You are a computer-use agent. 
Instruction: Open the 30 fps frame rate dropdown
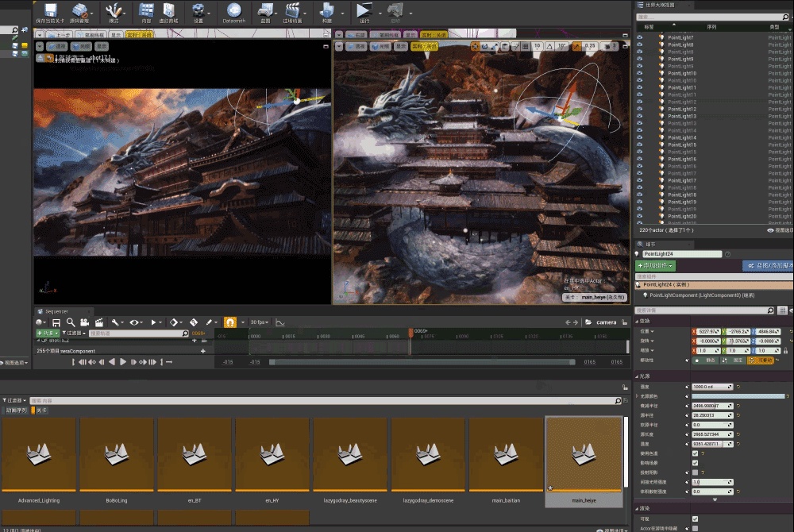click(x=259, y=322)
